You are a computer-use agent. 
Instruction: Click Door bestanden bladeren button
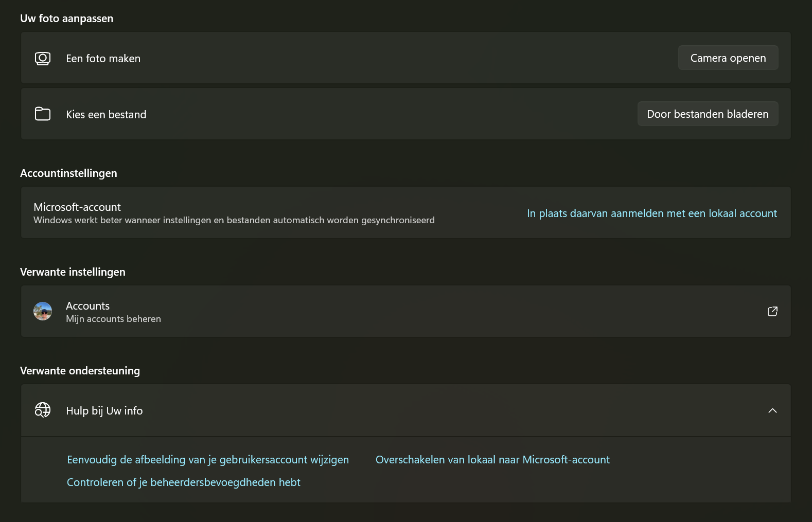[708, 114]
